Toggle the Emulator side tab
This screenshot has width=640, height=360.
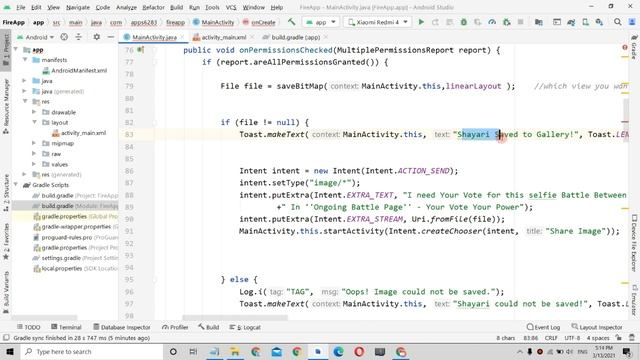(634, 300)
